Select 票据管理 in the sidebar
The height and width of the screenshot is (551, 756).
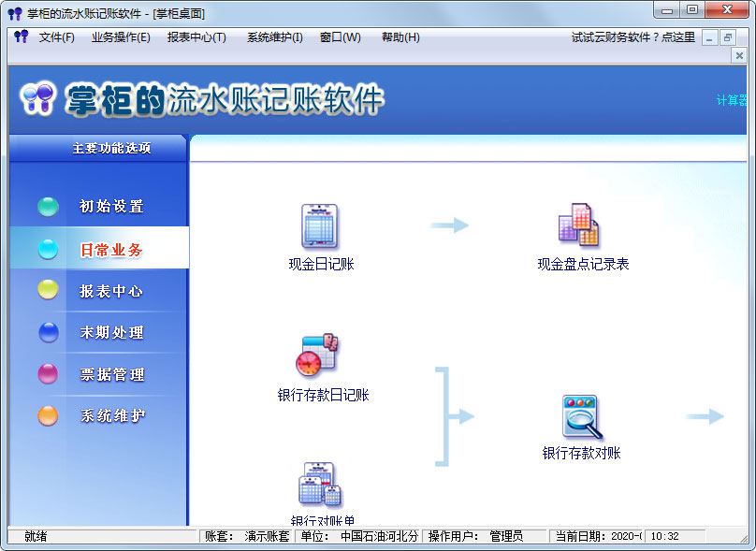click(112, 374)
